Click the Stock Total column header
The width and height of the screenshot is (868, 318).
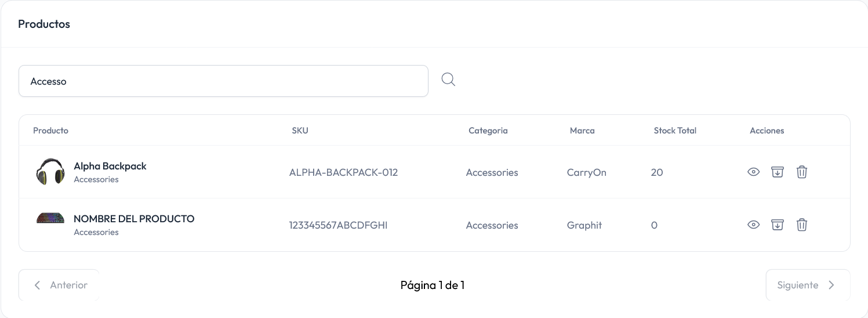(675, 131)
